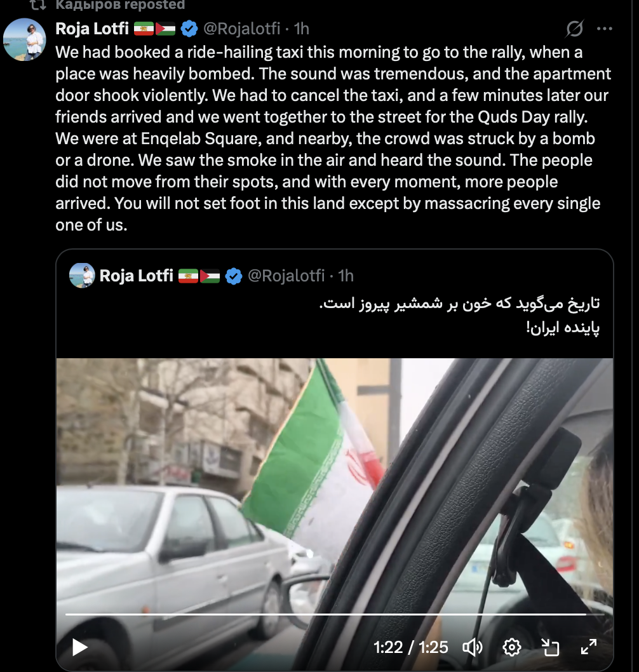The image size is (639, 672).
Task: Click the repost icon next to Кадыров reposted
Action: tap(37, 5)
